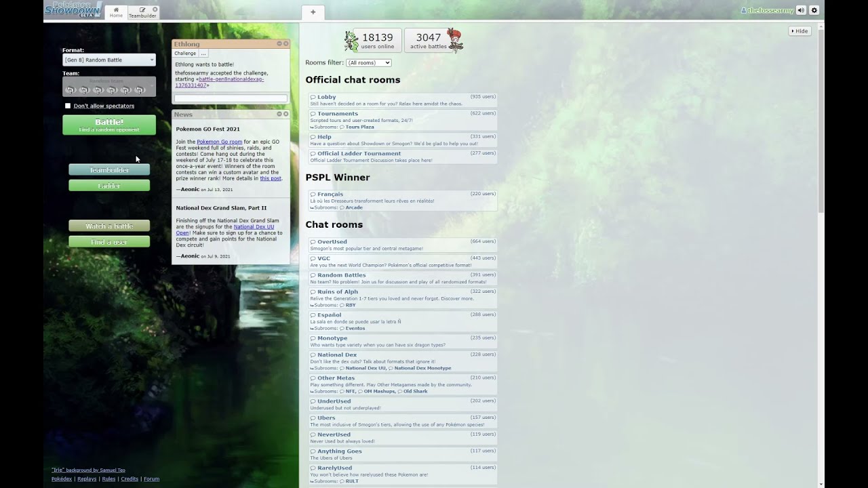Viewport: 868px width, 488px height.
Task: Open the OM Mashups subroom
Action: [x=380, y=391]
